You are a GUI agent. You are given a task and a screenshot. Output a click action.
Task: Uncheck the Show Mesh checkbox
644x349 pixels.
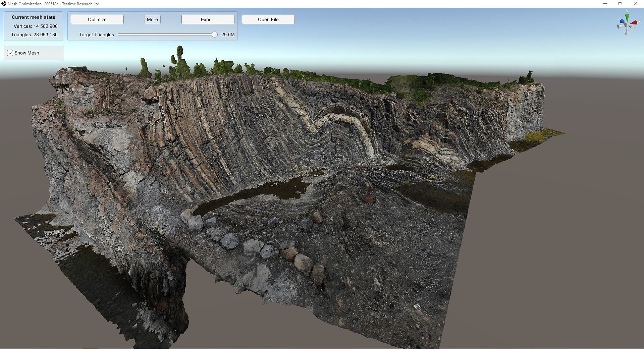point(10,53)
